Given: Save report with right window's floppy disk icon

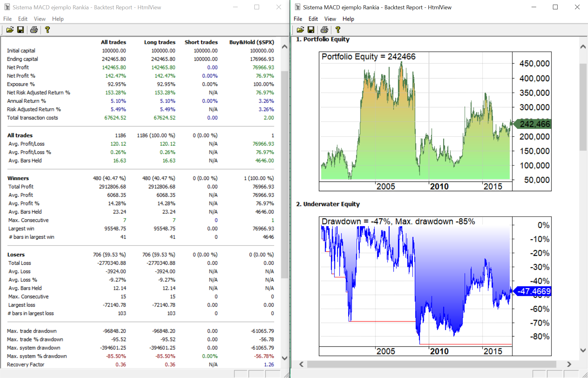Looking at the screenshot, I should (311, 30).
